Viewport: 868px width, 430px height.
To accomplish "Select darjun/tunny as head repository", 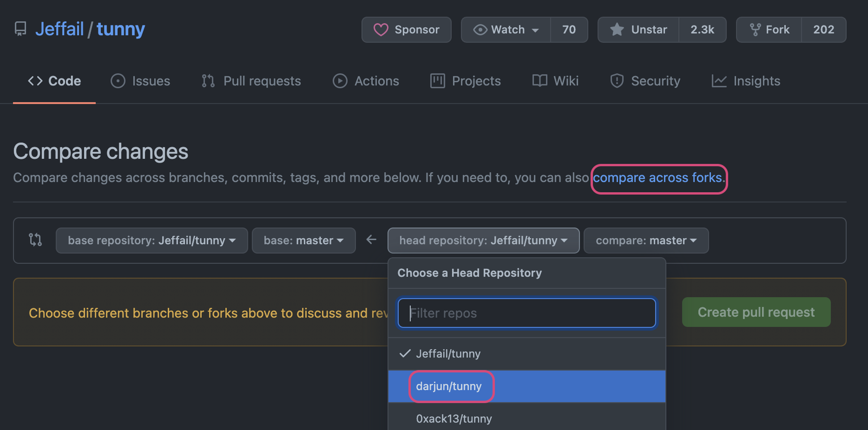I will 527,387.
